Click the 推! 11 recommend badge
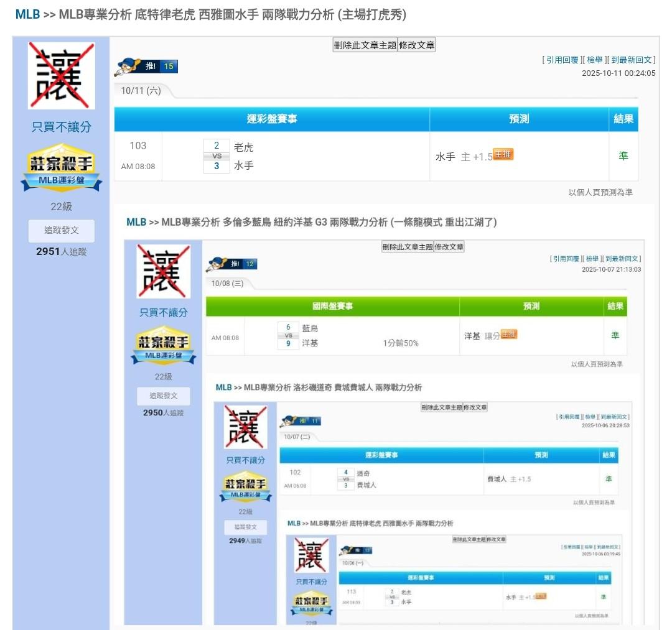This screenshot has height=630, width=672. tap(301, 421)
